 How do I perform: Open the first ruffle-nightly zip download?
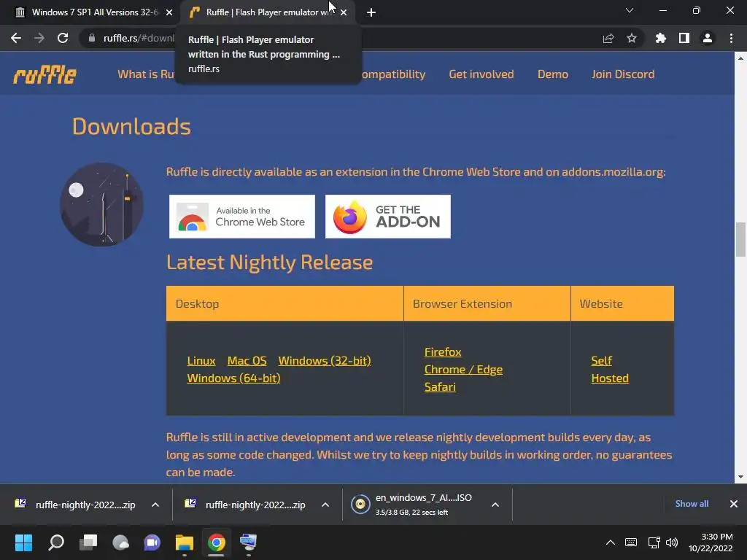click(x=76, y=505)
